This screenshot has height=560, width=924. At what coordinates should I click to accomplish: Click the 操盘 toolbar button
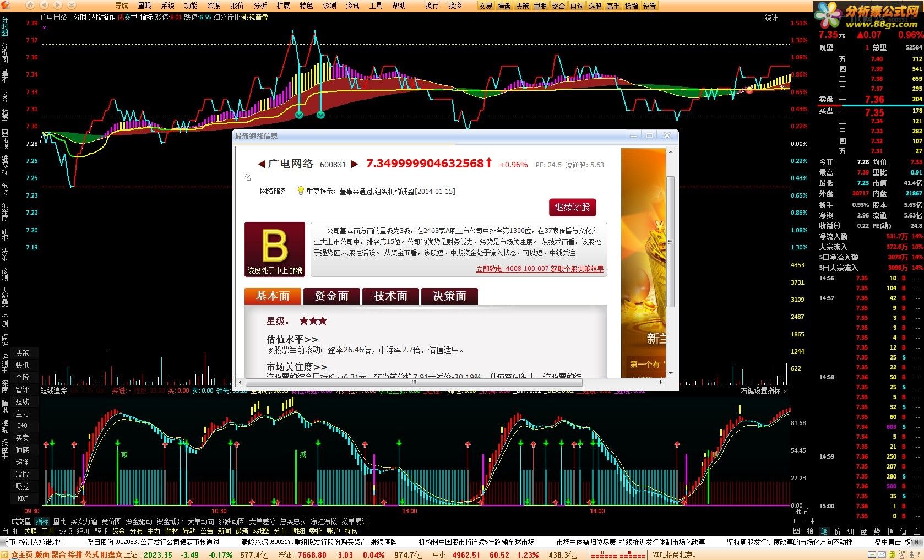[504, 6]
